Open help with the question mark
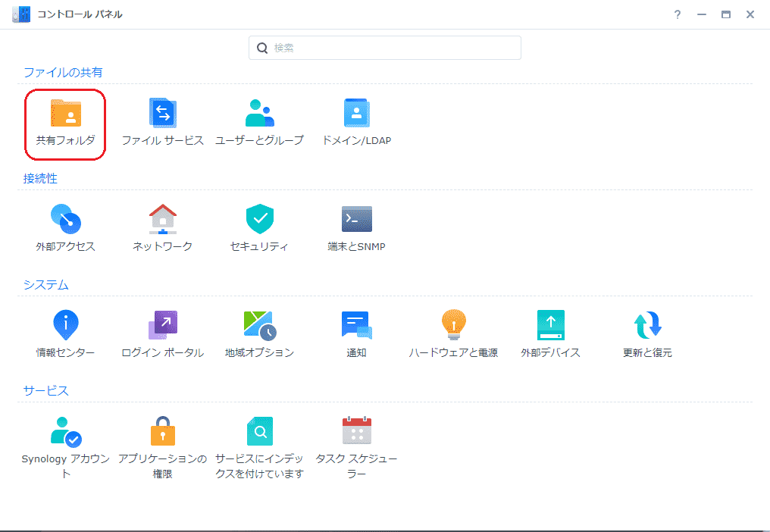The height and width of the screenshot is (532, 770). click(x=678, y=14)
